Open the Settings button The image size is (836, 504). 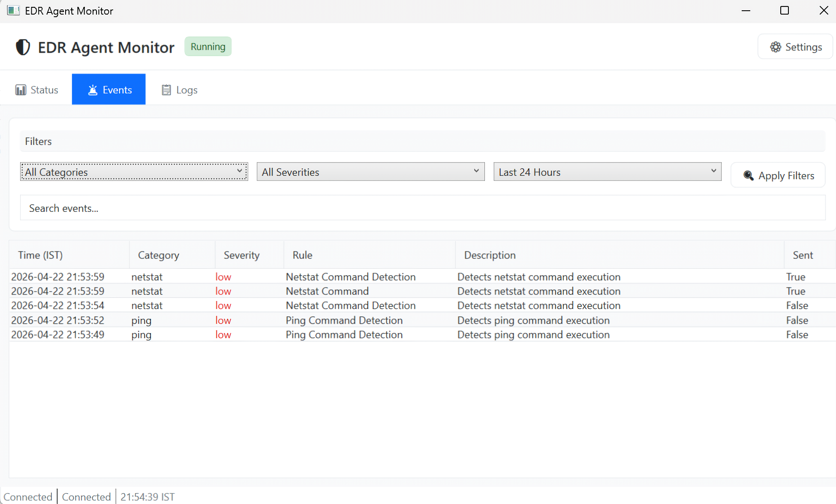coord(795,47)
